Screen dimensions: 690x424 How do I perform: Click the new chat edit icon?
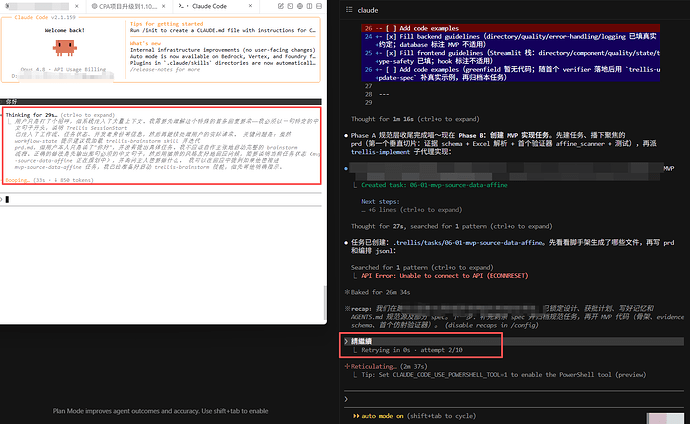281,6
